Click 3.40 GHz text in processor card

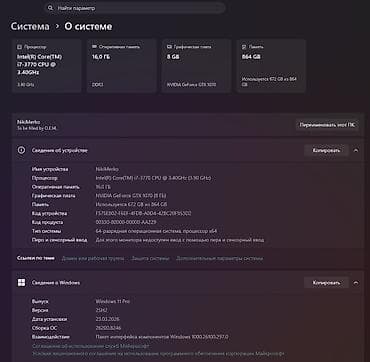26,85
